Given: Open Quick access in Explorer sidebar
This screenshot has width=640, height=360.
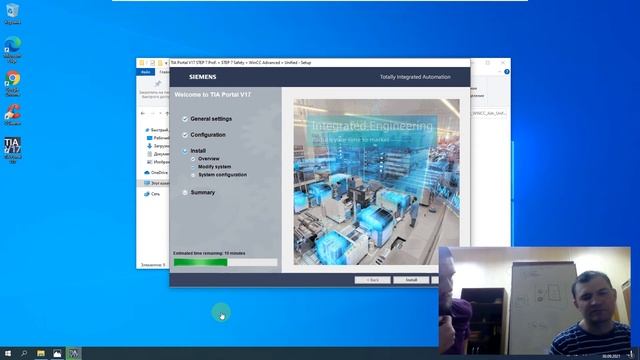Looking at the screenshot, I should [x=156, y=130].
